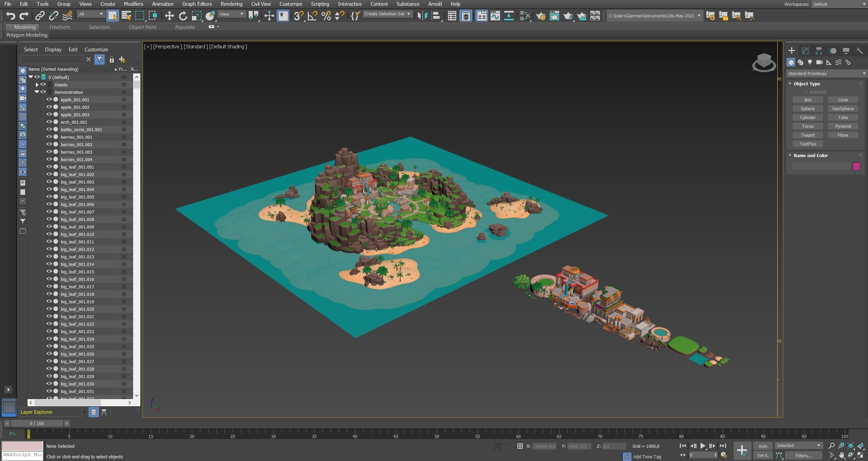868x461 pixels.
Task: Hide the berries_001.003 object
Action: point(49,152)
